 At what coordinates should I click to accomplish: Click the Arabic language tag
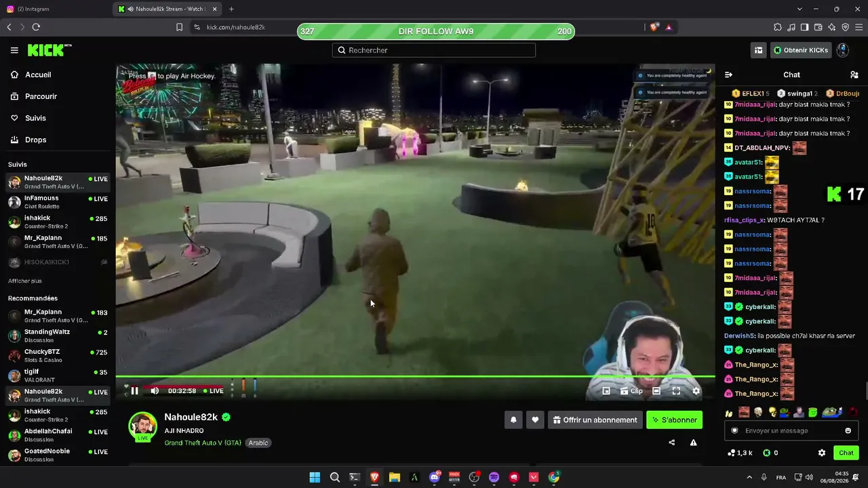coord(258,443)
